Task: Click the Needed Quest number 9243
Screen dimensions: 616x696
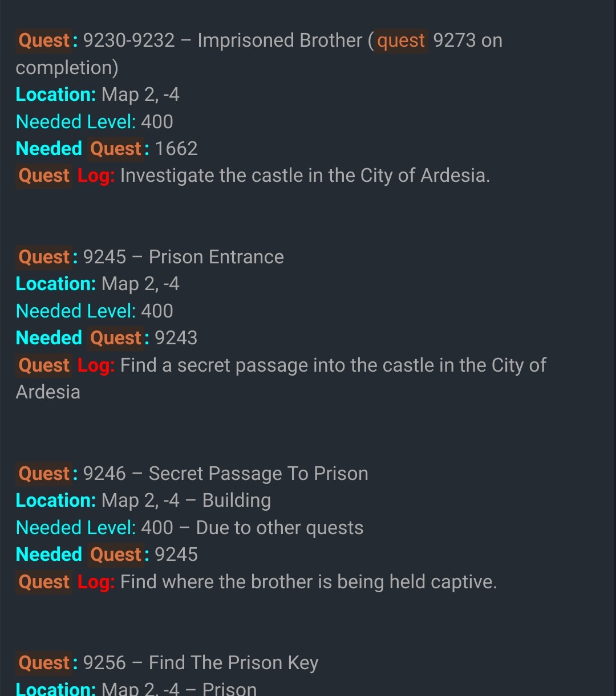Action: click(x=176, y=338)
